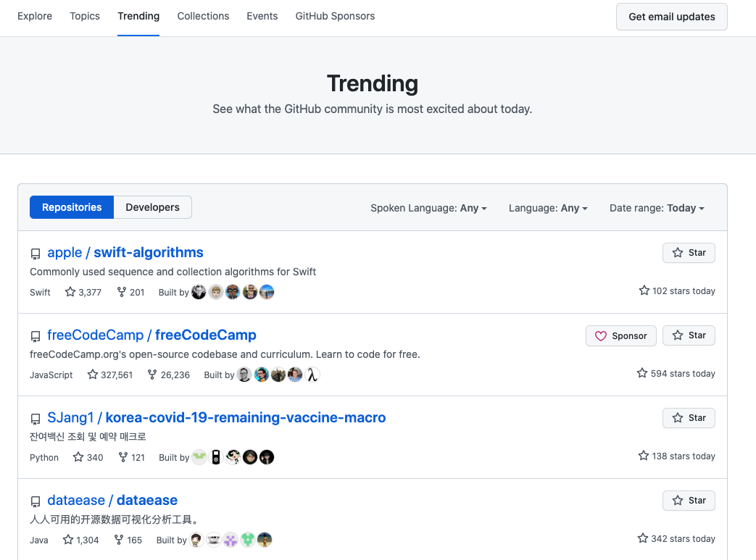
Task: Star the dataease repository
Action: (689, 501)
